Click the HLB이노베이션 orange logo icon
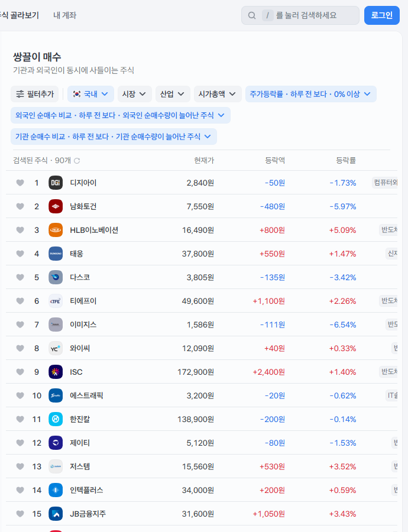Image resolution: width=408 pixels, height=532 pixels. [x=56, y=230]
